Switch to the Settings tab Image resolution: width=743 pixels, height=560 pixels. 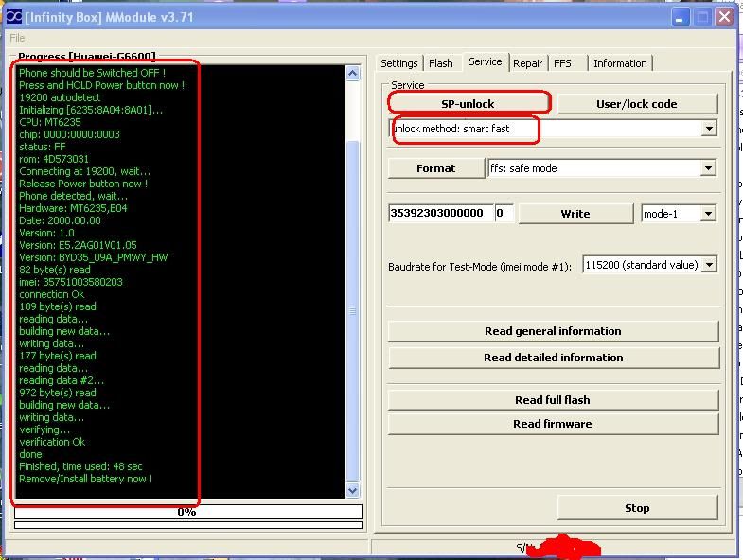tap(398, 63)
